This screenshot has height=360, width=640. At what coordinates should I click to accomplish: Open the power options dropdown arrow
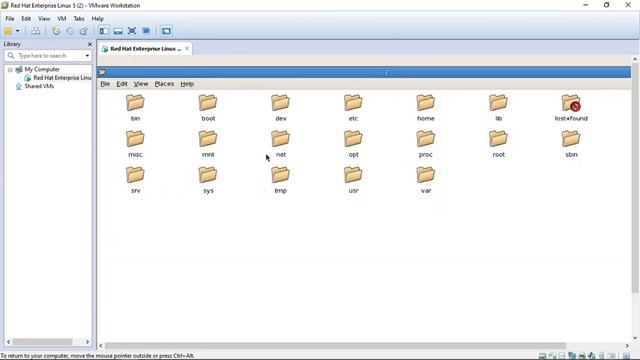18,31
